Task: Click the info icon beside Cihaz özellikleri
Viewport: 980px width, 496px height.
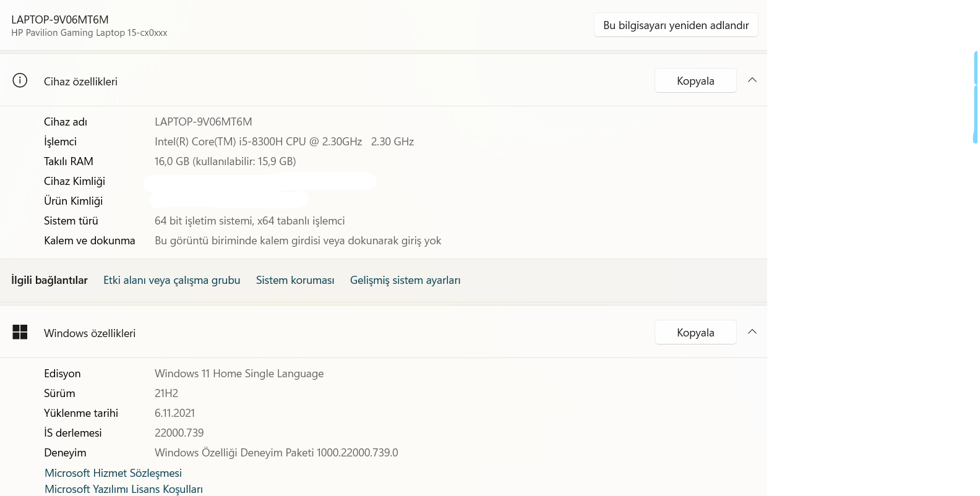Action: coord(20,81)
